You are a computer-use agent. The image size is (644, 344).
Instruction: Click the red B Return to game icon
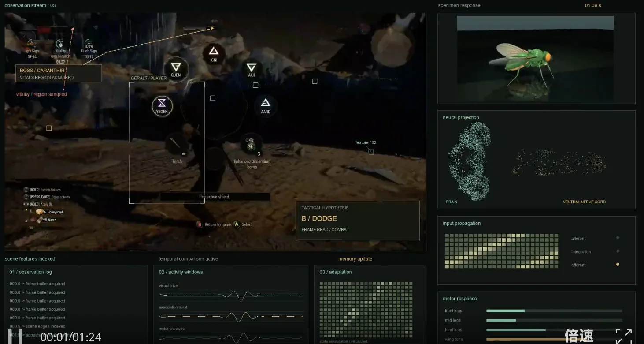(199, 224)
